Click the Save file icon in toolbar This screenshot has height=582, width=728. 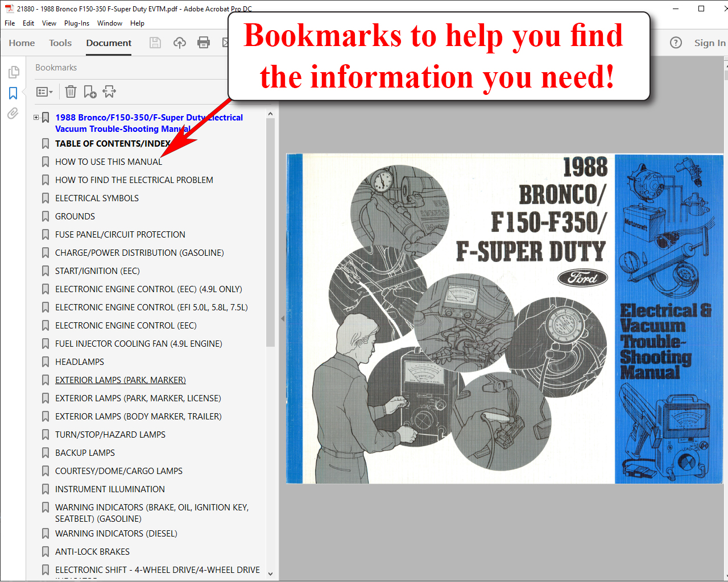155,43
